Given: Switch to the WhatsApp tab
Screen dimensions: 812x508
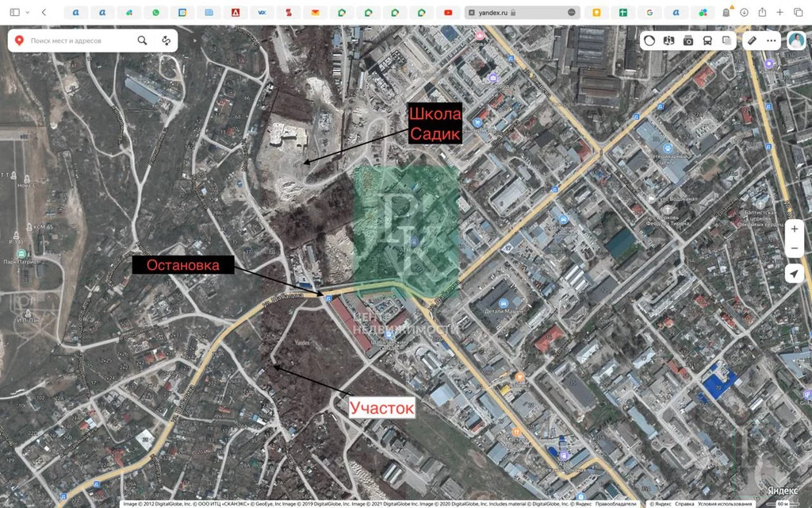Looking at the screenshot, I should pos(156,13).
